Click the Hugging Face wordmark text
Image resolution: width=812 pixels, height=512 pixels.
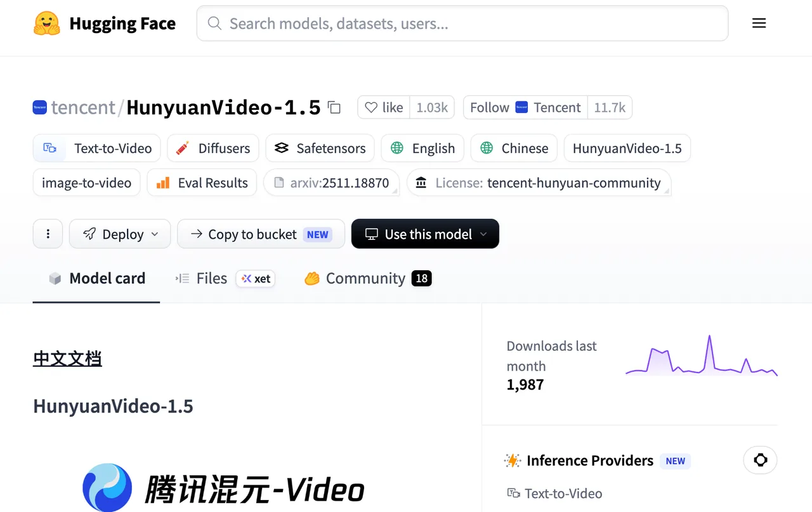point(122,23)
